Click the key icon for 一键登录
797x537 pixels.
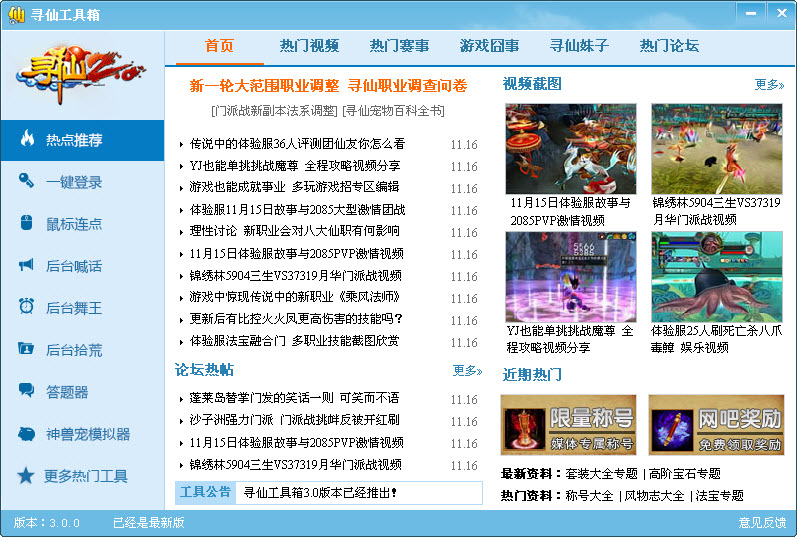[26, 180]
